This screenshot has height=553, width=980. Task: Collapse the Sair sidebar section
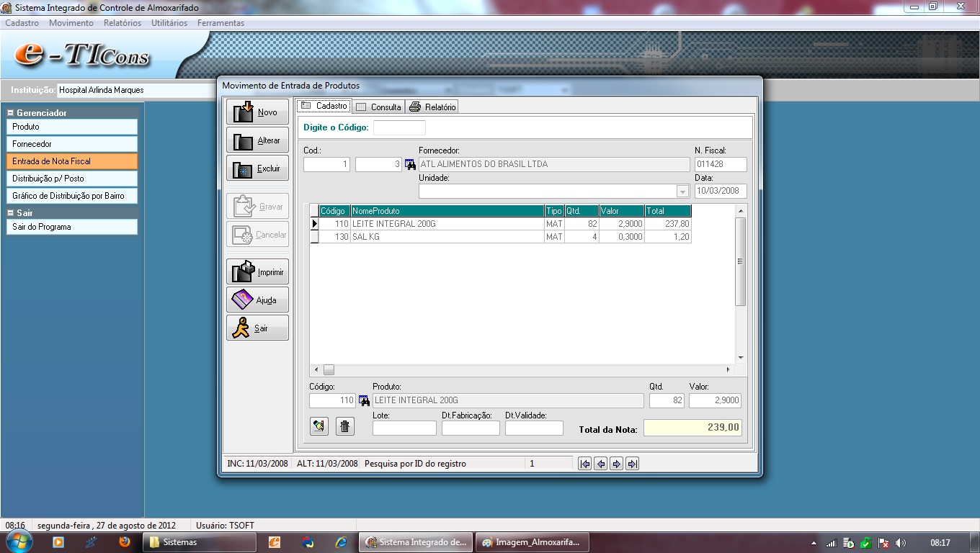pyautogui.click(x=11, y=213)
